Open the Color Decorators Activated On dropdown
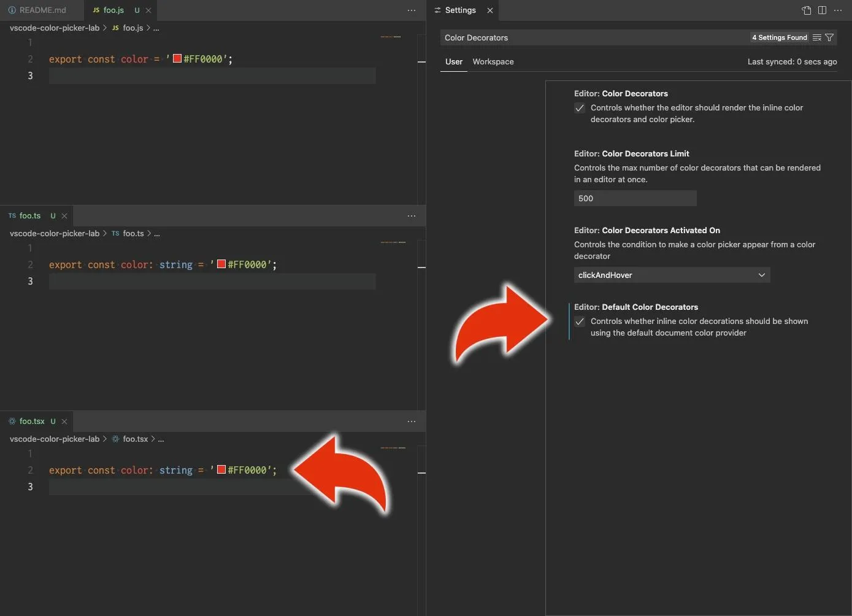Viewport: 852px width, 616px height. point(672,275)
